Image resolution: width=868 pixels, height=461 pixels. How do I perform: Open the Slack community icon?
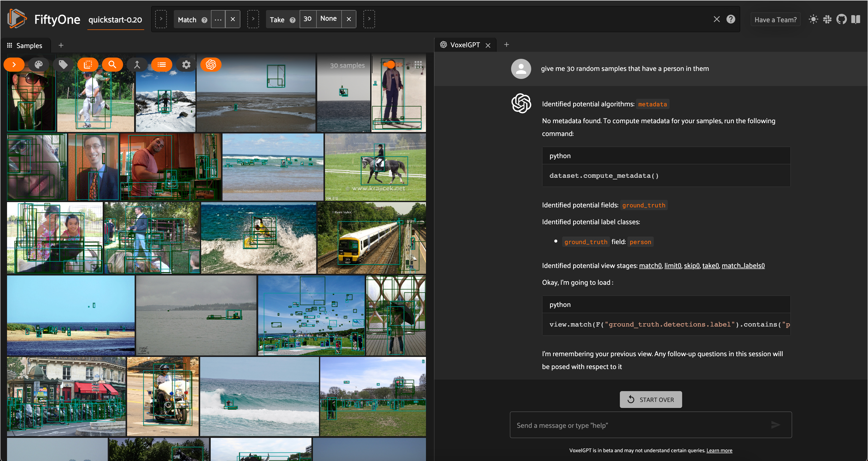827,19
